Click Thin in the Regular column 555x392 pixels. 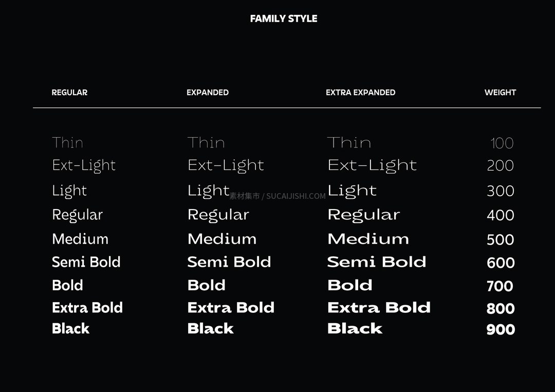click(68, 143)
